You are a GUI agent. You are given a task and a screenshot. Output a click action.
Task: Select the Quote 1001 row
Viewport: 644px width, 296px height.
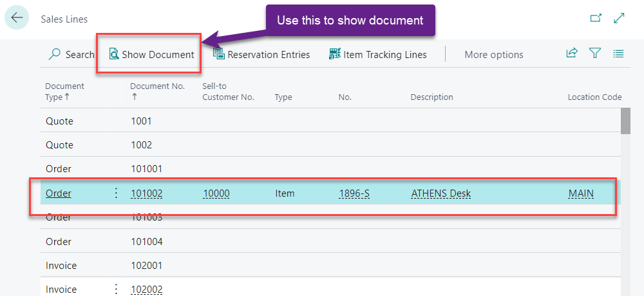click(x=59, y=121)
